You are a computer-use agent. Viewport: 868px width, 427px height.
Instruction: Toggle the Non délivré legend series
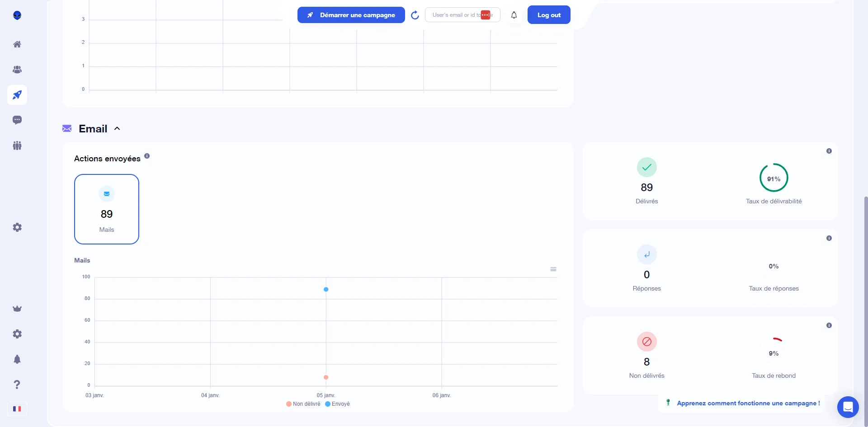(x=303, y=404)
